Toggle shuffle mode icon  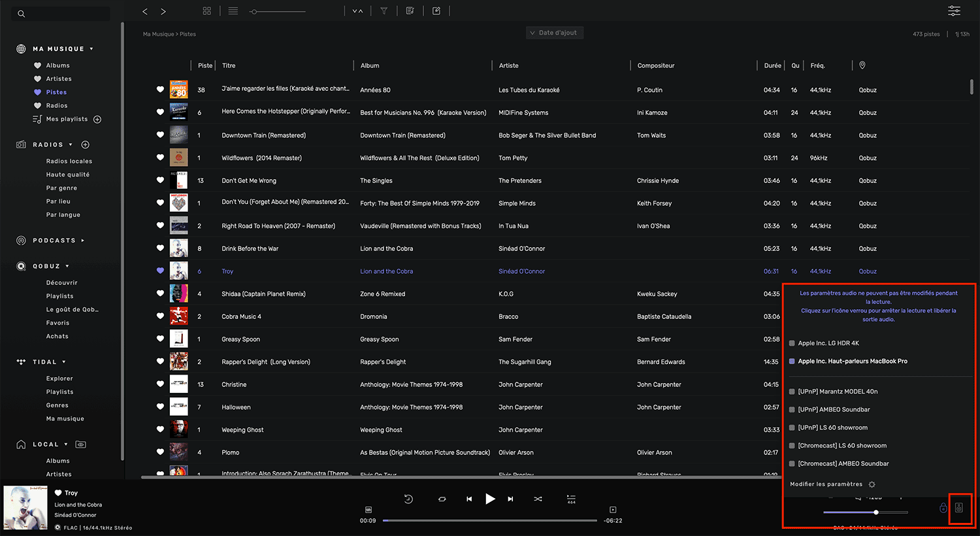[x=538, y=499]
